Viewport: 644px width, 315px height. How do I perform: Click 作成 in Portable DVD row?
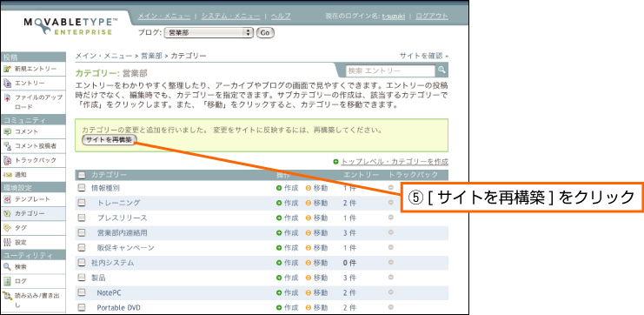click(x=291, y=307)
